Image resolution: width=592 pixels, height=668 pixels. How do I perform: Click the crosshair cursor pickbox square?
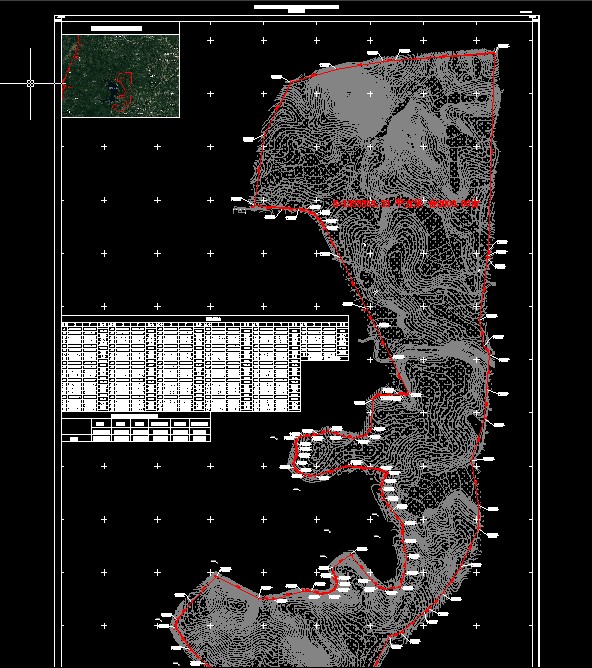tap(30, 84)
